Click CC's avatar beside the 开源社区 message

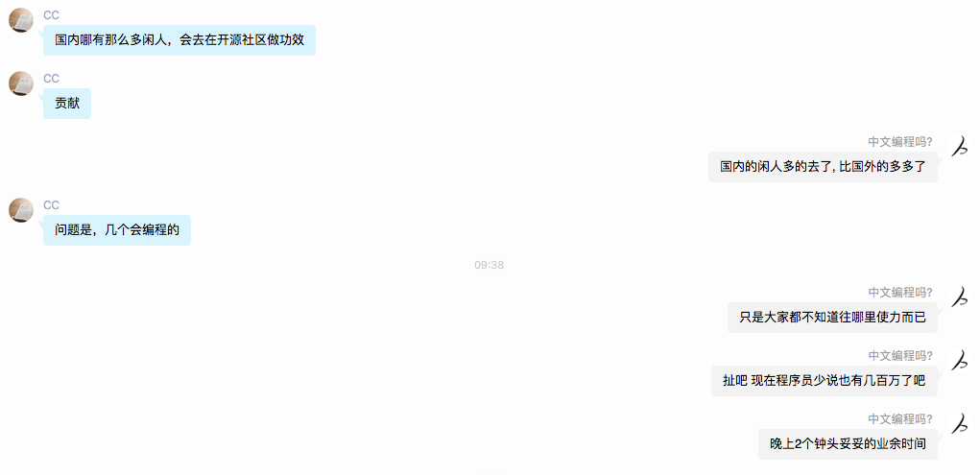pyautogui.click(x=20, y=20)
